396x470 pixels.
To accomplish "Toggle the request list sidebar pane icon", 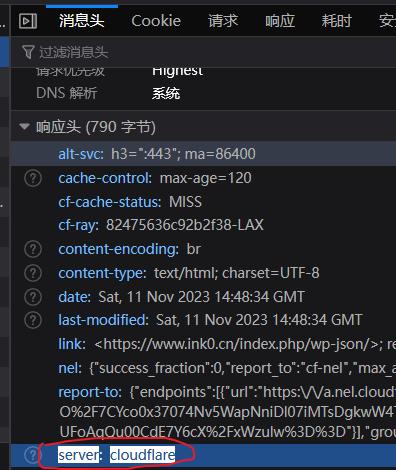I will click(x=28, y=21).
